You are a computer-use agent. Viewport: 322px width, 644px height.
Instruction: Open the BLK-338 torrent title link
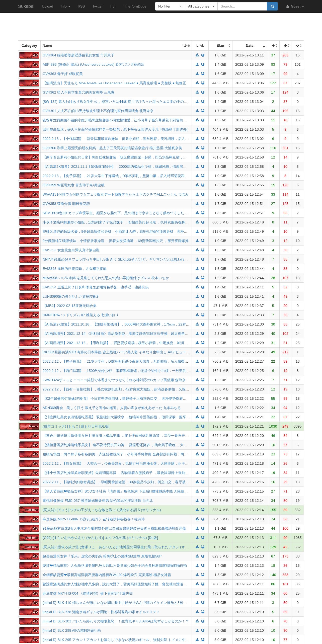101,612
